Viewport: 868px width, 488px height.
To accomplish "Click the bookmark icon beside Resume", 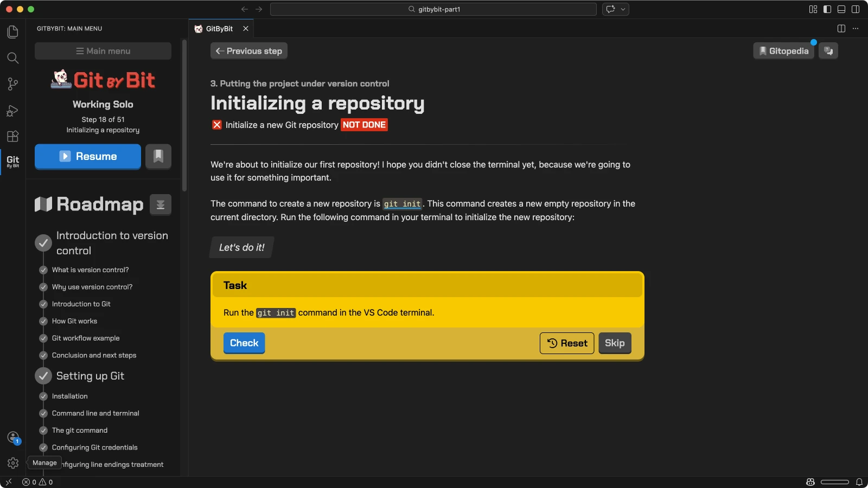I will point(158,156).
